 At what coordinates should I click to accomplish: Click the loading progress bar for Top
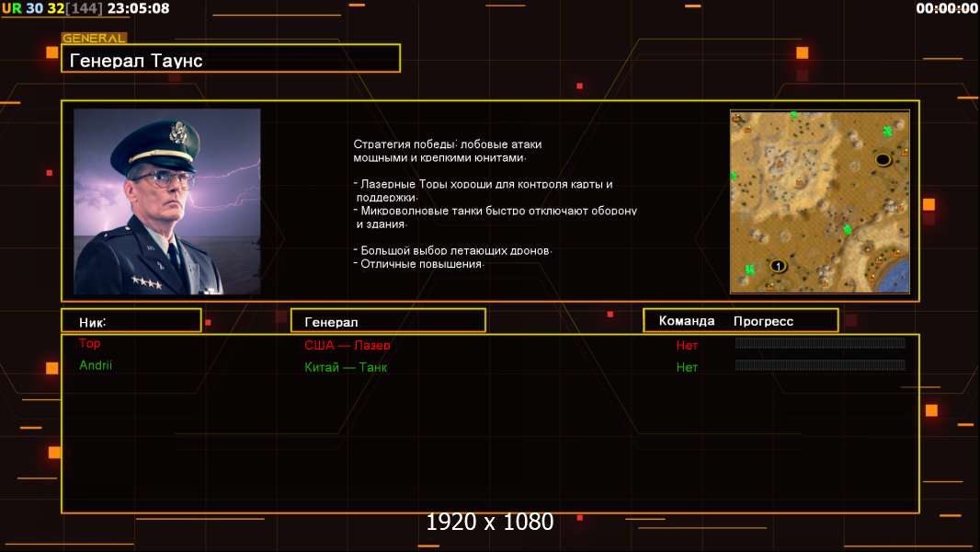(820, 342)
